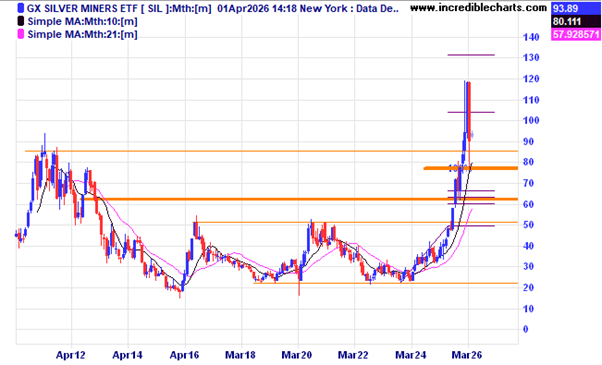Click the purple target line near 130
Viewport: 602px width, 365px height.
[x=471, y=55]
